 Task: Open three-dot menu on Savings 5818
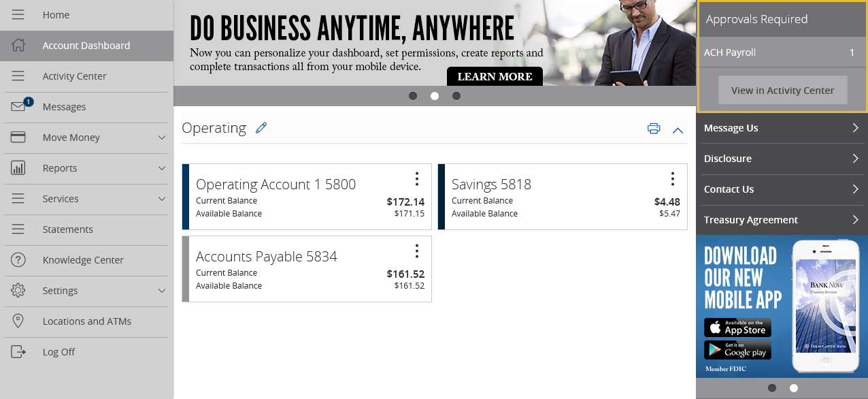coord(673,179)
